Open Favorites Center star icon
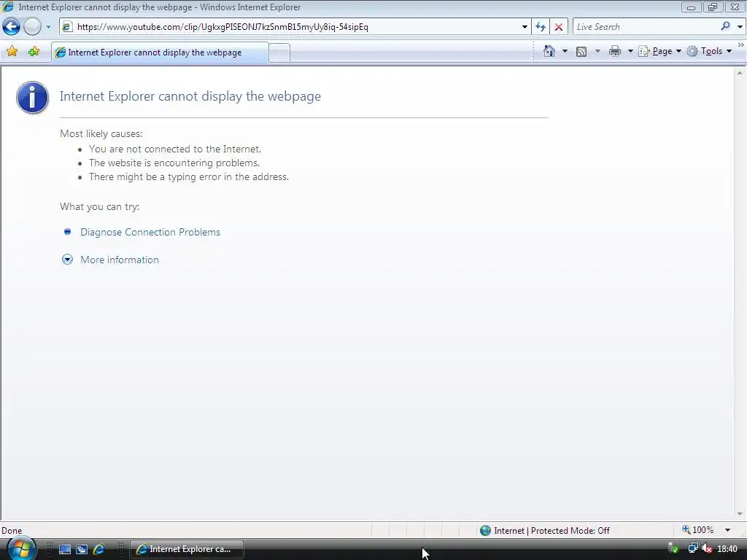This screenshot has height=560, width=747. (12, 52)
